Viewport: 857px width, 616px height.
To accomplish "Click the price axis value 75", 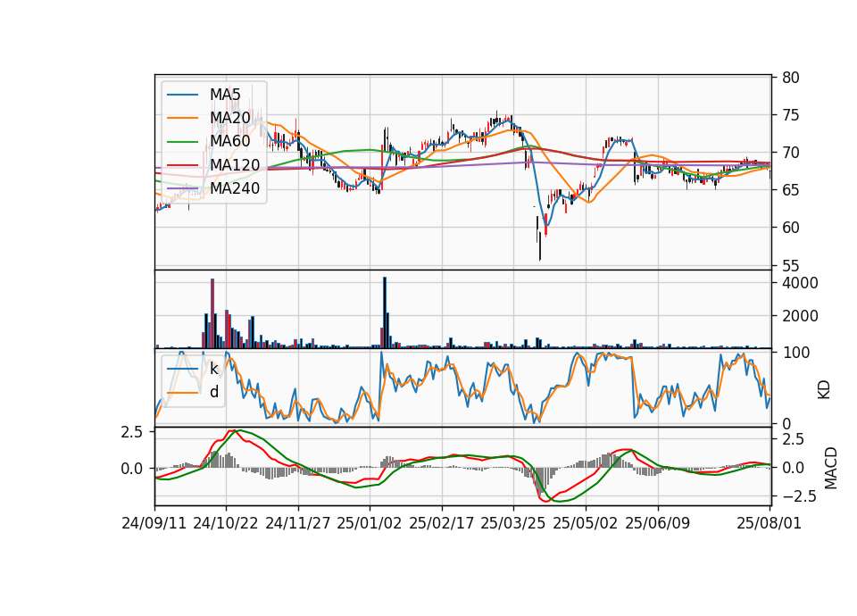I will 790,115.
